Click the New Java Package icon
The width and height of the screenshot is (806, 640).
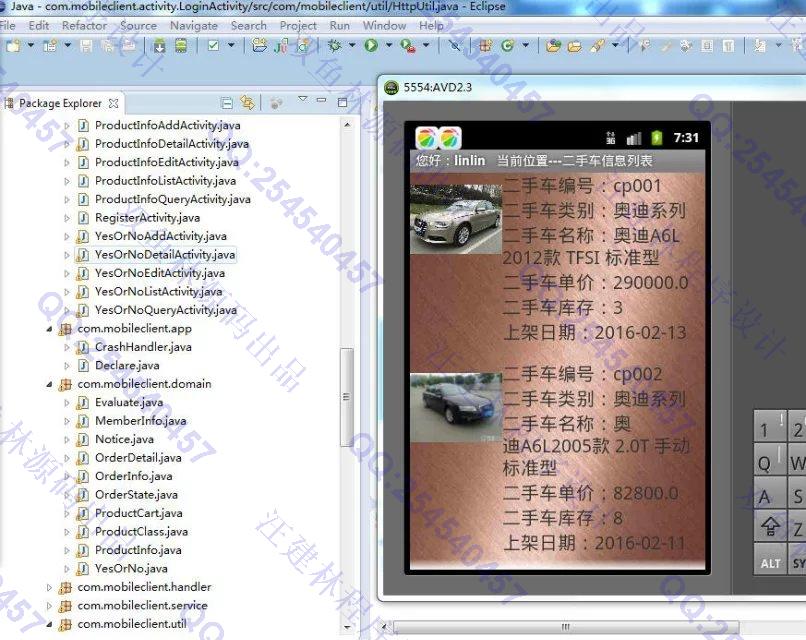point(485,46)
